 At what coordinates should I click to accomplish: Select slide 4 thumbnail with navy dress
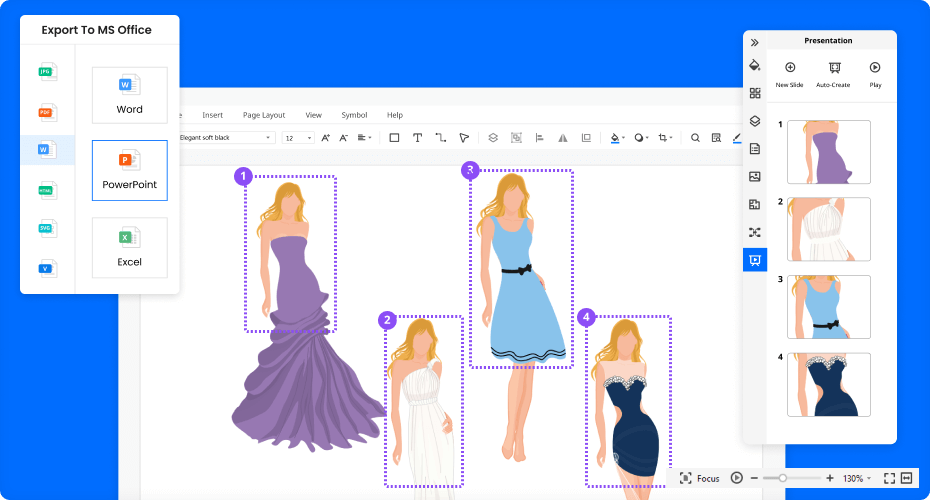coord(829,385)
